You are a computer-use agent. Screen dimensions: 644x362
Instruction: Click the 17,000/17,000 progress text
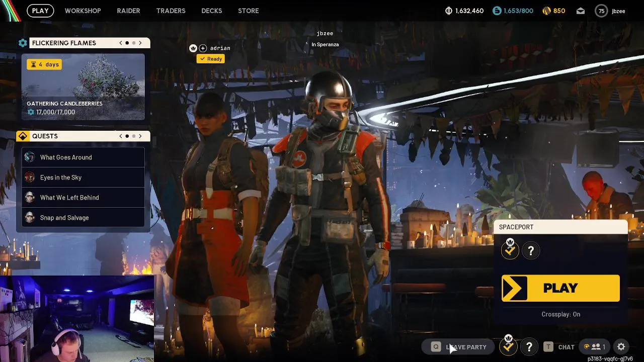coord(55,112)
